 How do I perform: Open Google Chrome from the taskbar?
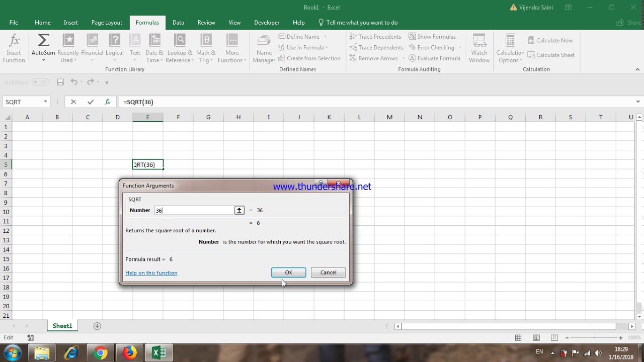[x=100, y=353]
